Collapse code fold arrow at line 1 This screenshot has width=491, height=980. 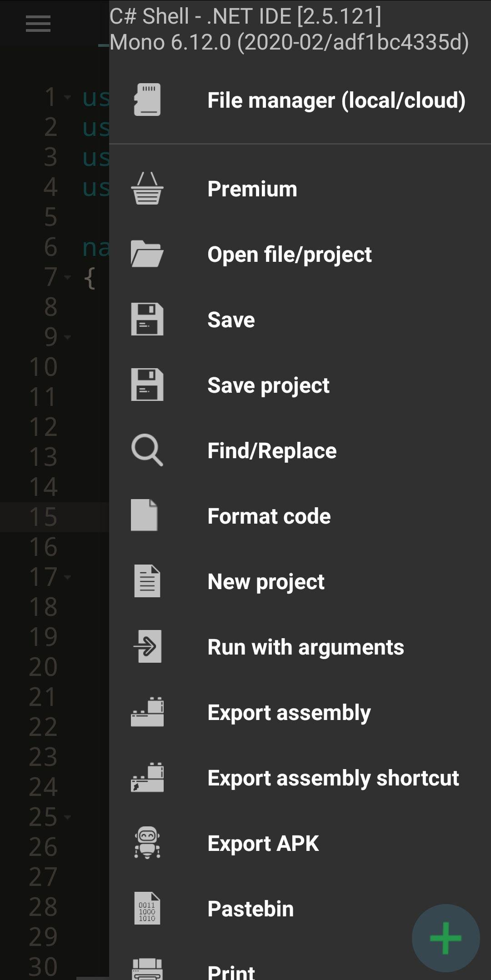[x=67, y=97]
